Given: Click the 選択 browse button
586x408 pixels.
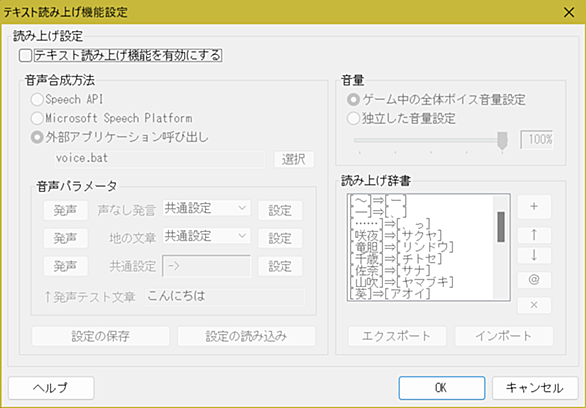Looking at the screenshot, I should (294, 160).
